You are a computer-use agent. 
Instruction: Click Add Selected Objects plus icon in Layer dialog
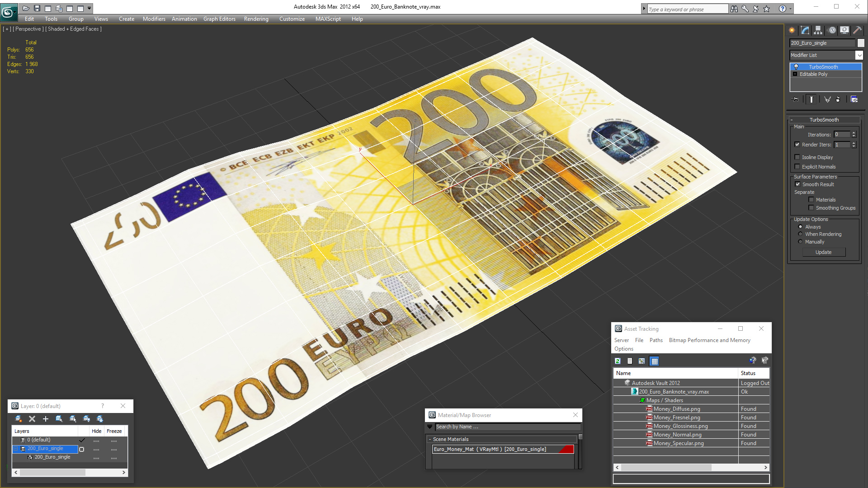tap(46, 419)
